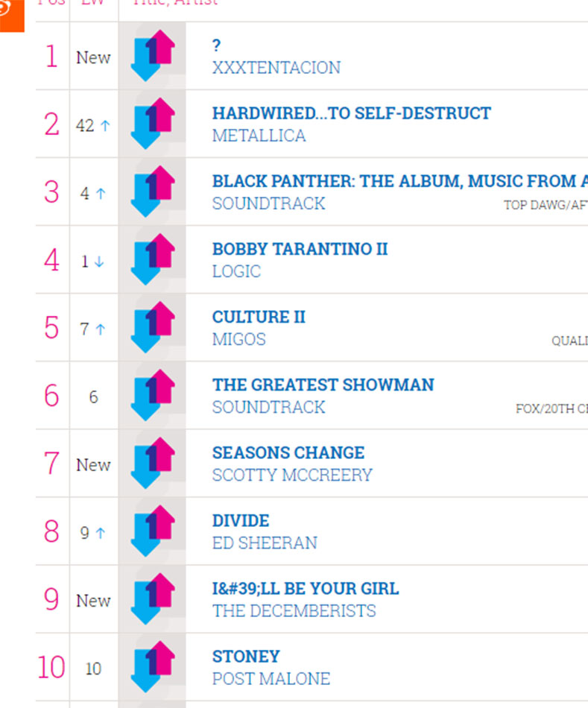Image resolution: width=588 pixels, height=708 pixels.
Task: Open the METALLICA artist link
Action: [259, 136]
